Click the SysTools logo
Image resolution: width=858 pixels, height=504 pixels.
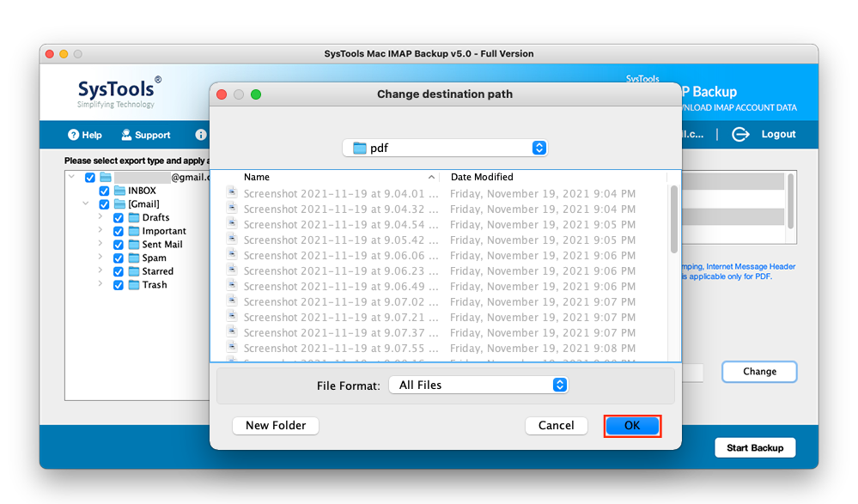pos(119,92)
